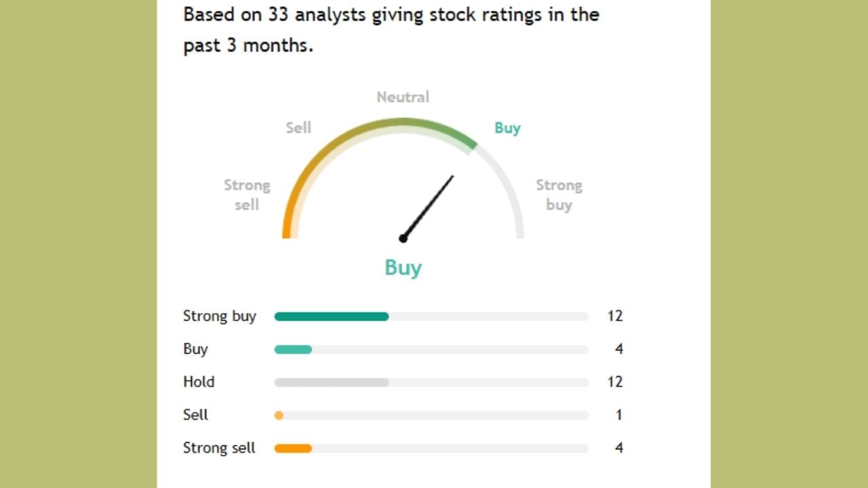Image resolution: width=868 pixels, height=488 pixels.
Task: Click the Strong sell gauge label
Action: (247, 195)
